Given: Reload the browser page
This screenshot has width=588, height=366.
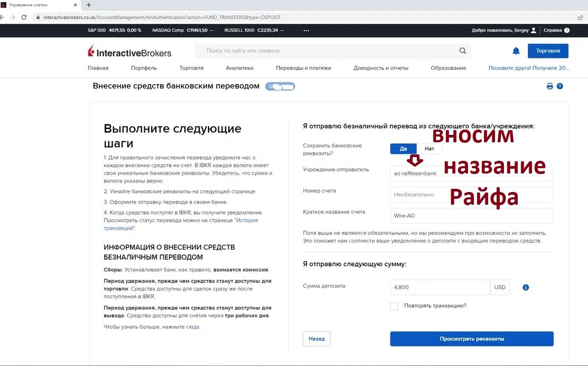Looking at the screenshot, I should (x=24, y=17).
